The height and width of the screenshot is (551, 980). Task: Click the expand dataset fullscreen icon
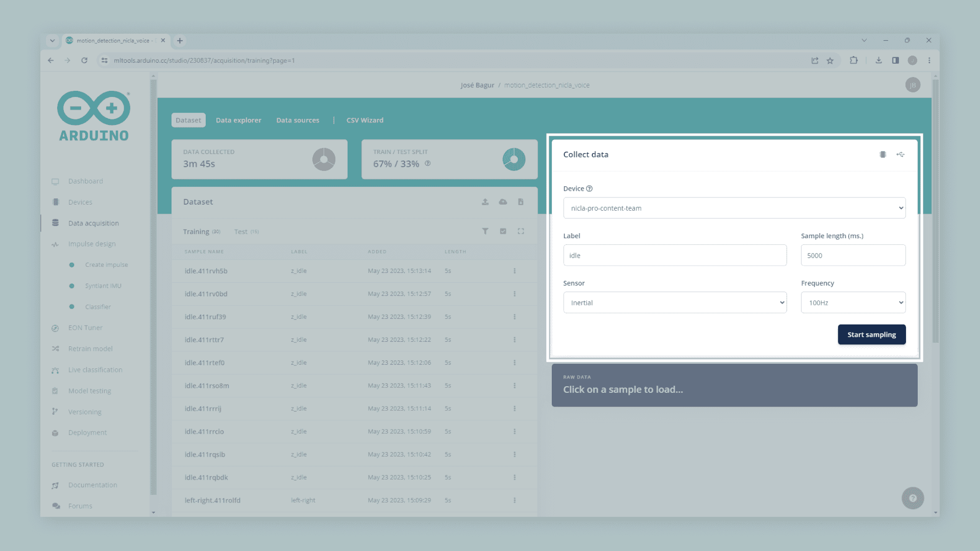(521, 231)
